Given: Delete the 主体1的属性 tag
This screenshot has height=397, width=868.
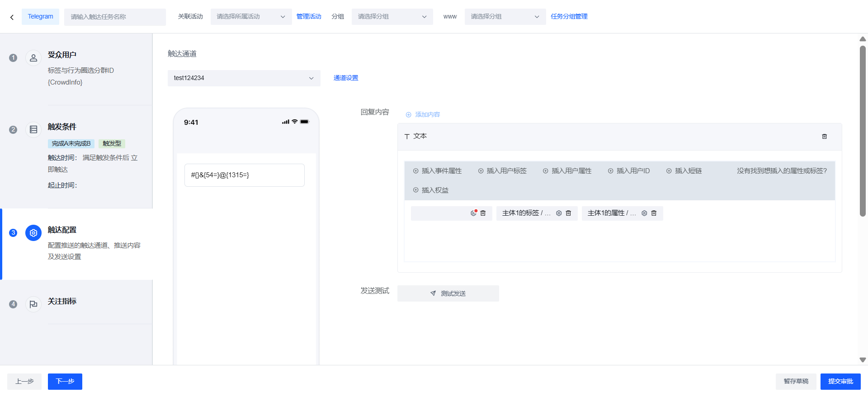Looking at the screenshot, I should tap(654, 213).
